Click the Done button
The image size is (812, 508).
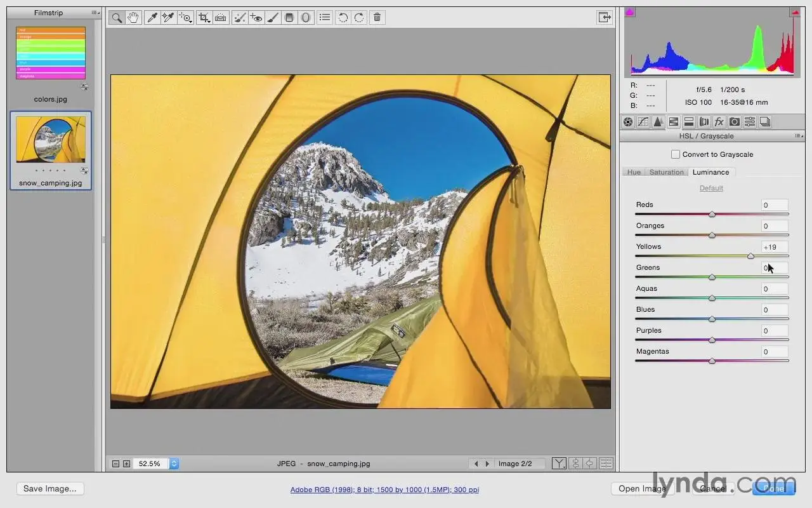773,488
